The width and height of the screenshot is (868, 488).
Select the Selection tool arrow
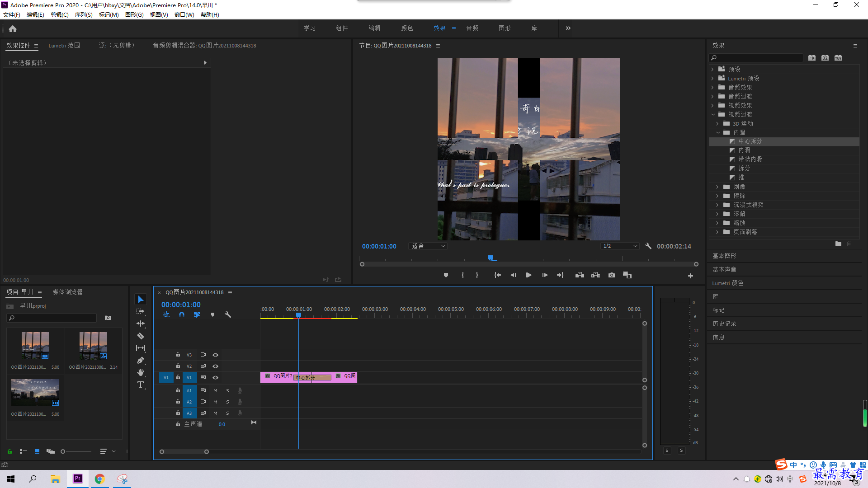coord(141,300)
